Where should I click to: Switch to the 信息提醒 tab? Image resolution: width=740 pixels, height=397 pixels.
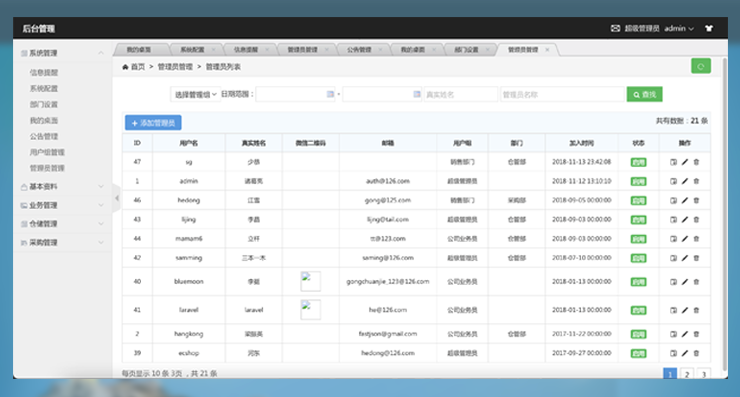click(246, 50)
